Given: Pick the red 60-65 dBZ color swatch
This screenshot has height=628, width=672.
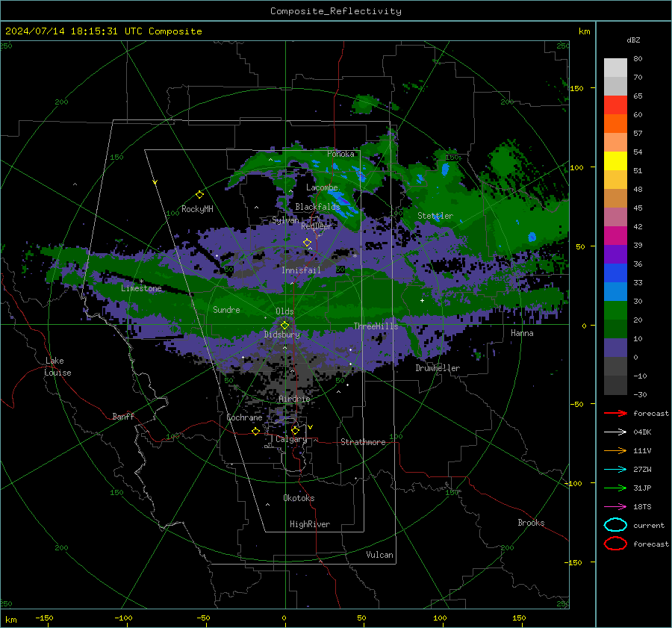Looking at the screenshot, I should (615, 105).
